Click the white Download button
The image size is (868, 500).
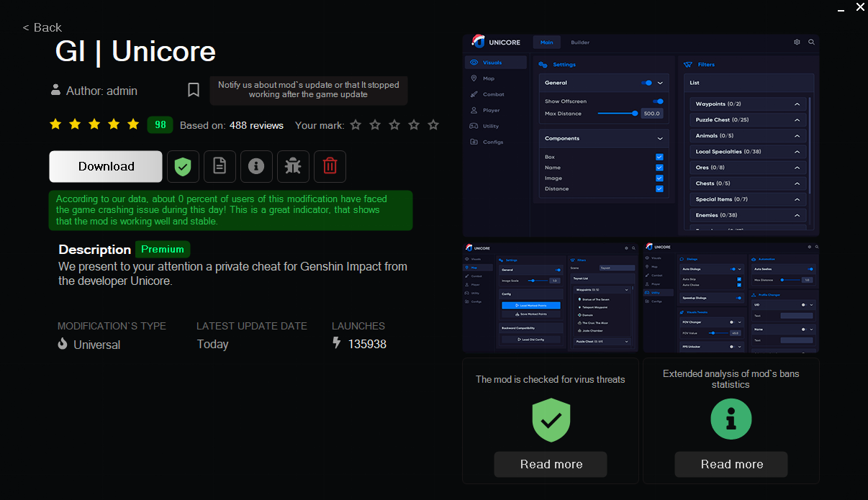click(x=106, y=166)
